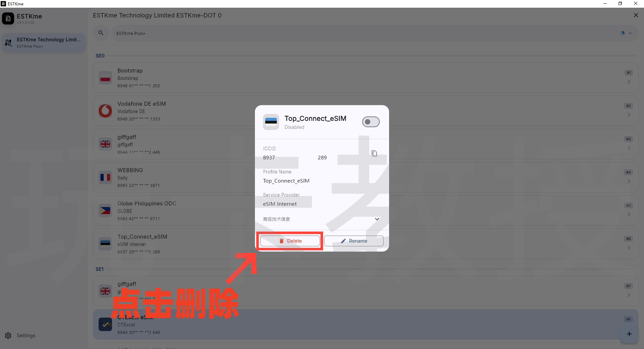Click the #8 badge on CTExcel row
Screen dimensions: 644x349
[x=628, y=319]
